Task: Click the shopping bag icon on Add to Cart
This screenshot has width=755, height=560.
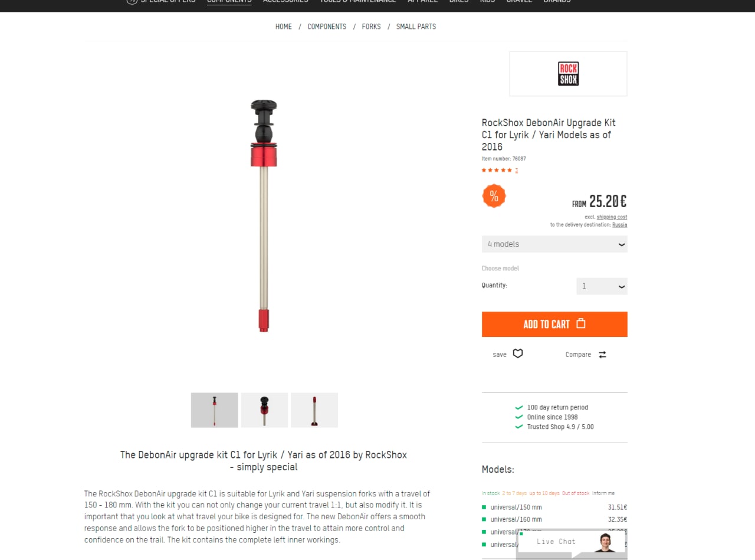Action: (x=581, y=323)
